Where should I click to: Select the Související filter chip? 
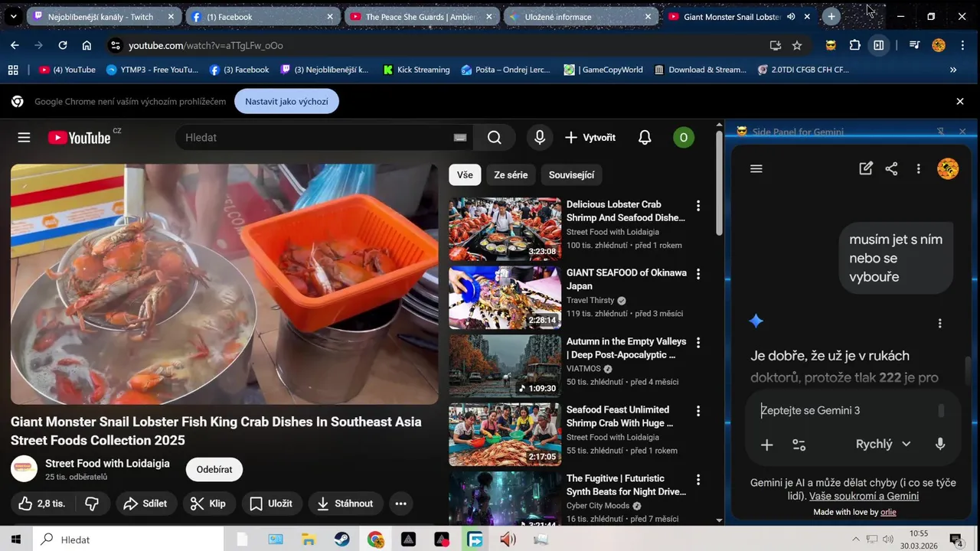coord(571,175)
